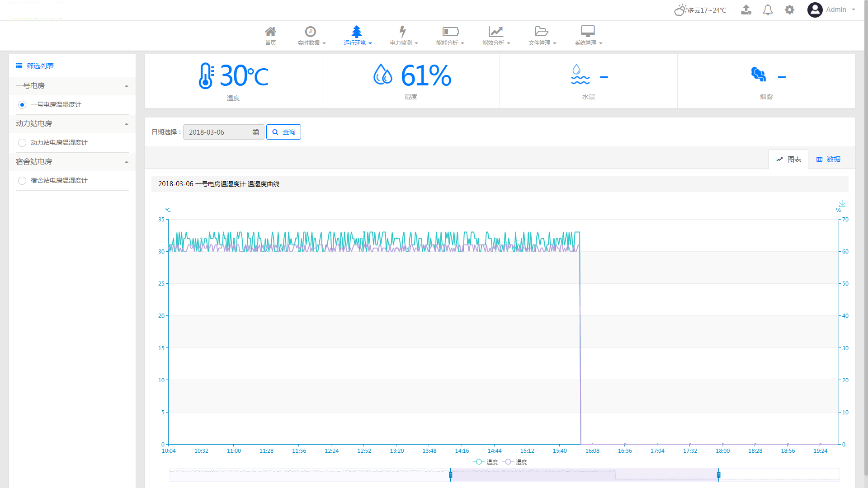The width and height of the screenshot is (868, 488).
Task: Collapse the 一号电房 group
Action: coord(127,86)
